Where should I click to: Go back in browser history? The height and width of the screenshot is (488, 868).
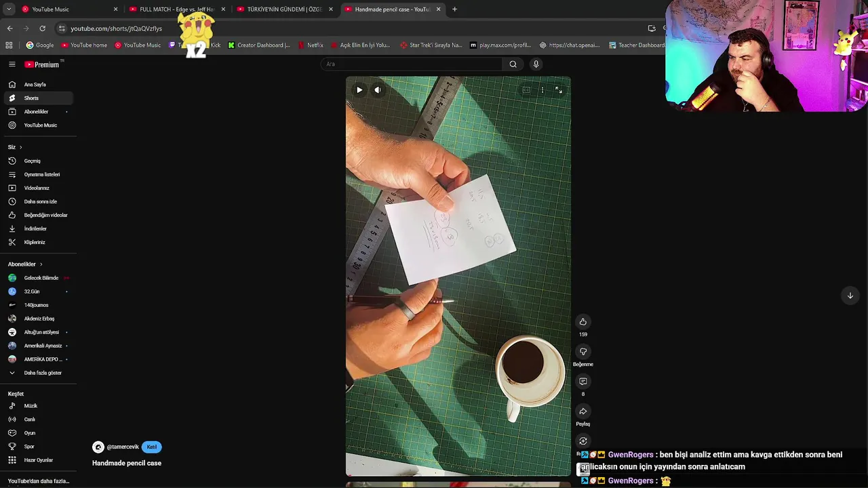(x=9, y=28)
